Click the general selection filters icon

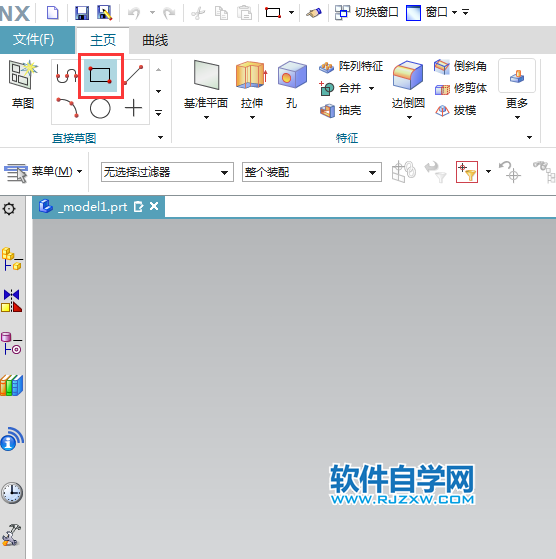pos(467,172)
